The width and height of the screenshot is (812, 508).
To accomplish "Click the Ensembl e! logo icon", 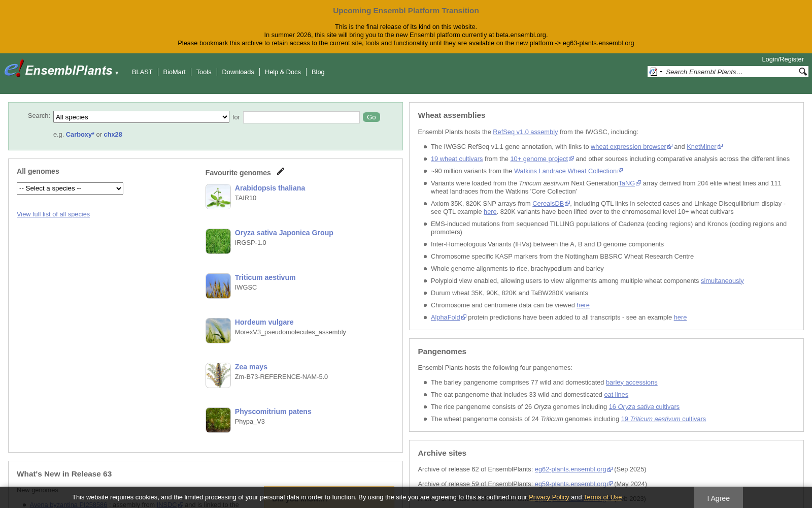I will pyautogui.click(x=14, y=69).
